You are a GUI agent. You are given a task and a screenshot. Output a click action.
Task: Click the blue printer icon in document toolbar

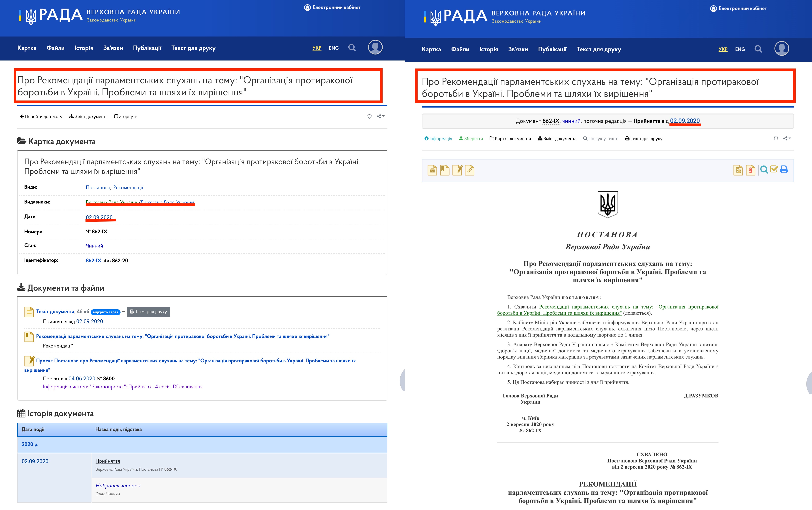pos(784,169)
